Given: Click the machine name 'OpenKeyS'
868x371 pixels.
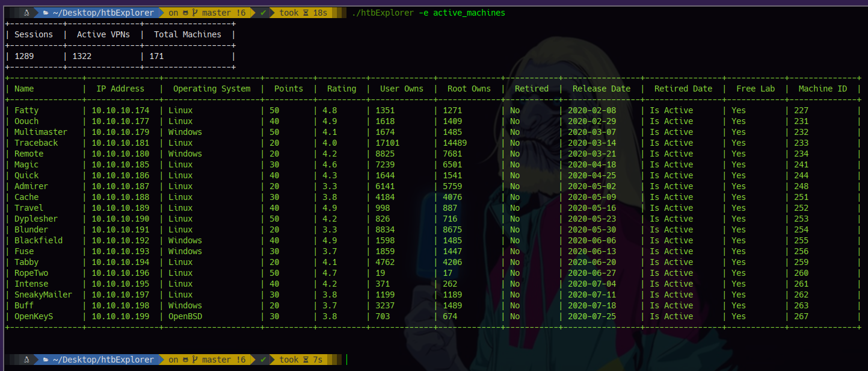Looking at the screenshot, I should coord(34,316).
